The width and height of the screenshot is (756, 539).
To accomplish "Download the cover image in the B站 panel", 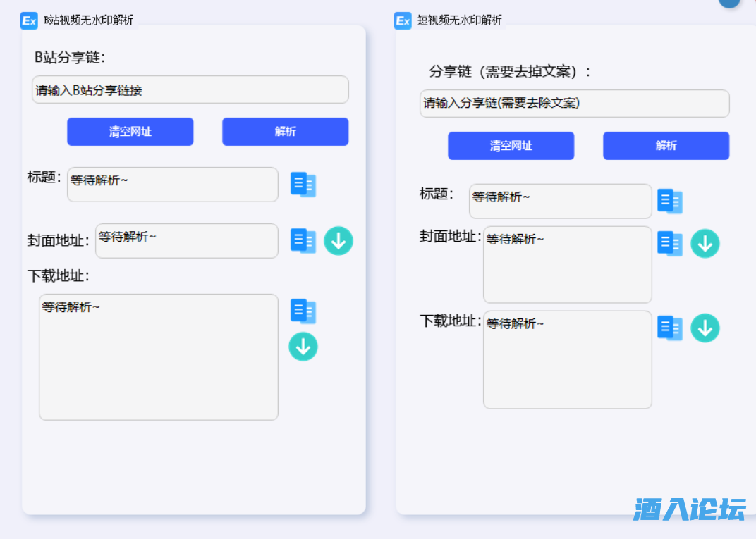I will (339, 240).
